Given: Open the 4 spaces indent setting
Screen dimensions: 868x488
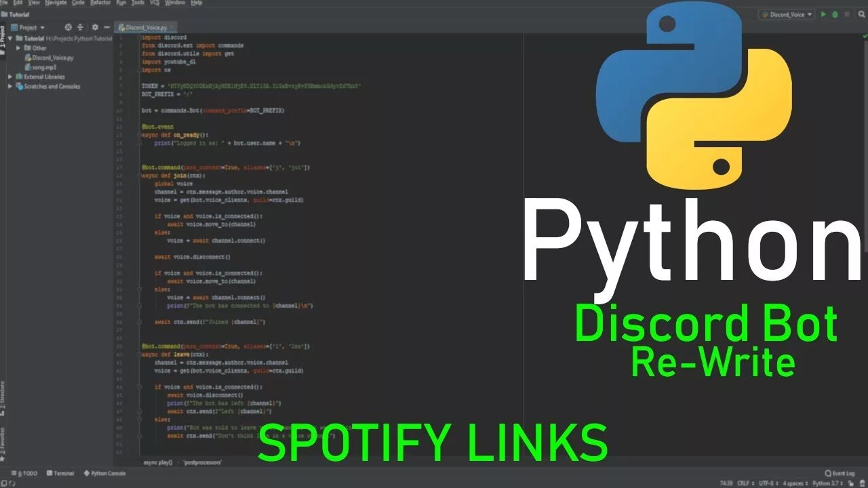Looking at the screenshot, I should [x=795, y=483].
